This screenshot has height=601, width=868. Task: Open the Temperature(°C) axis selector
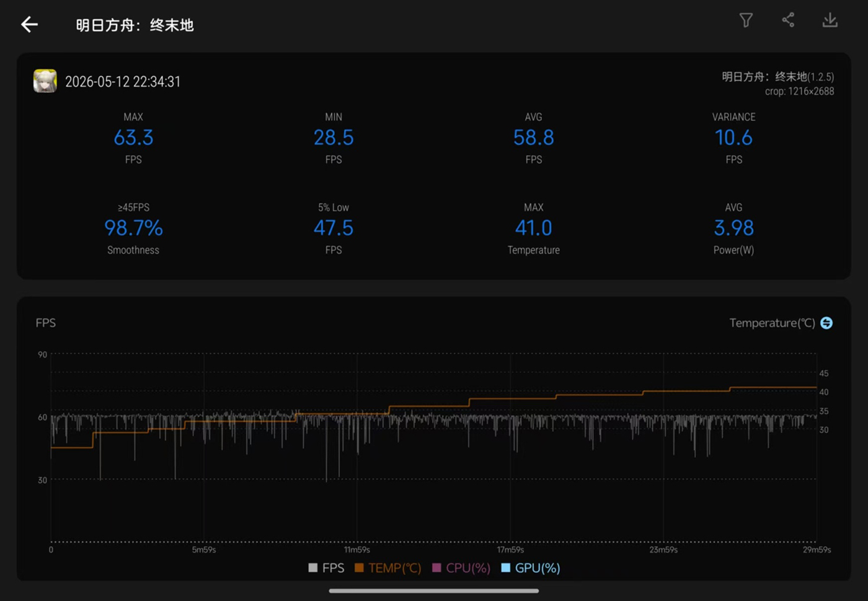(x=773, y=323)
